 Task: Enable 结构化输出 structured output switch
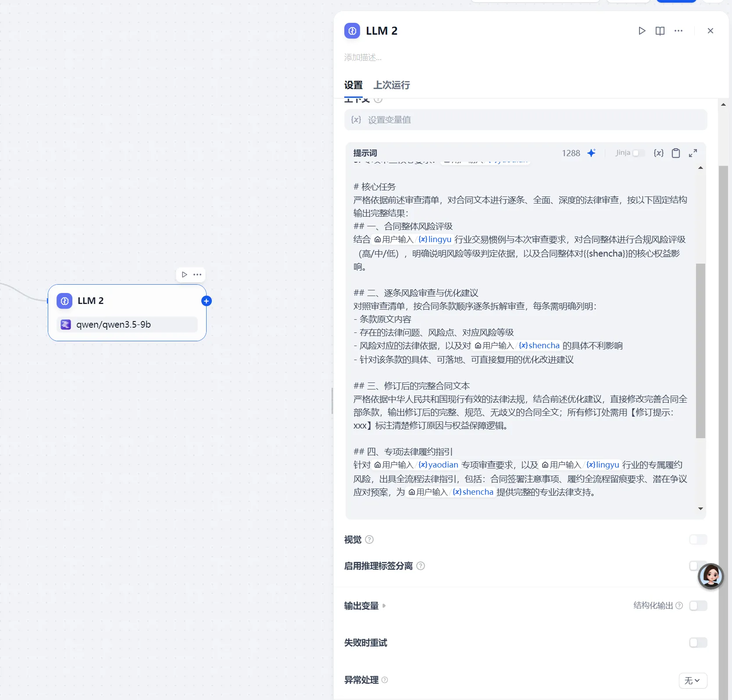pos(697,606)
